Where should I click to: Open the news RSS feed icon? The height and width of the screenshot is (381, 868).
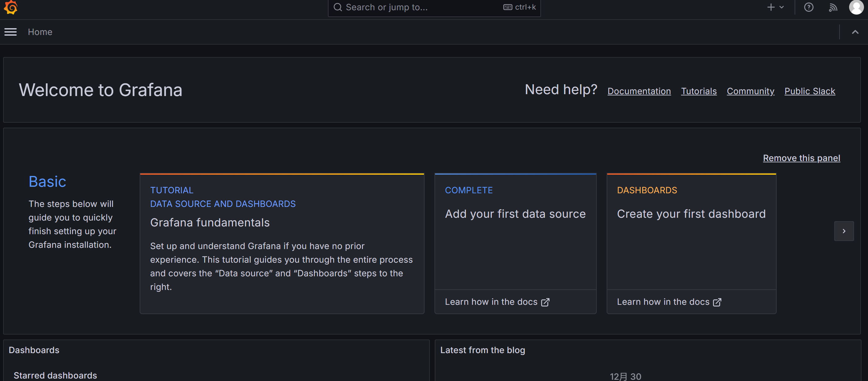pos(833,7)
